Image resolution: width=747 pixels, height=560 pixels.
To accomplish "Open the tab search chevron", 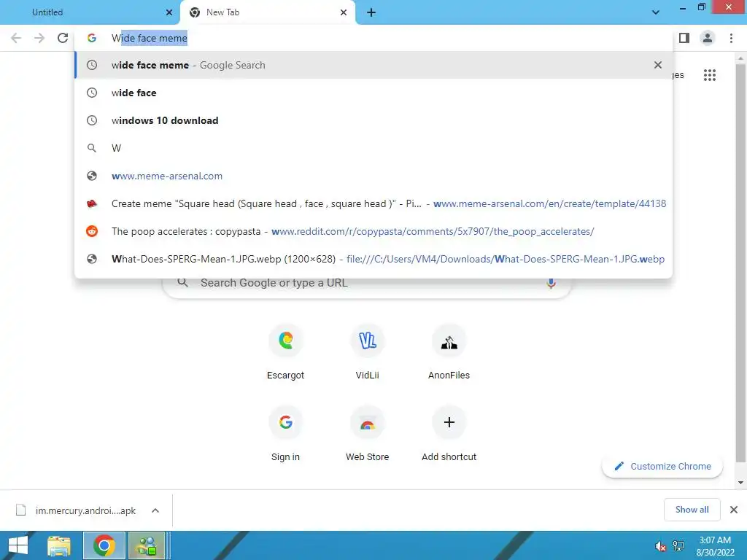I will coord(656,12).
